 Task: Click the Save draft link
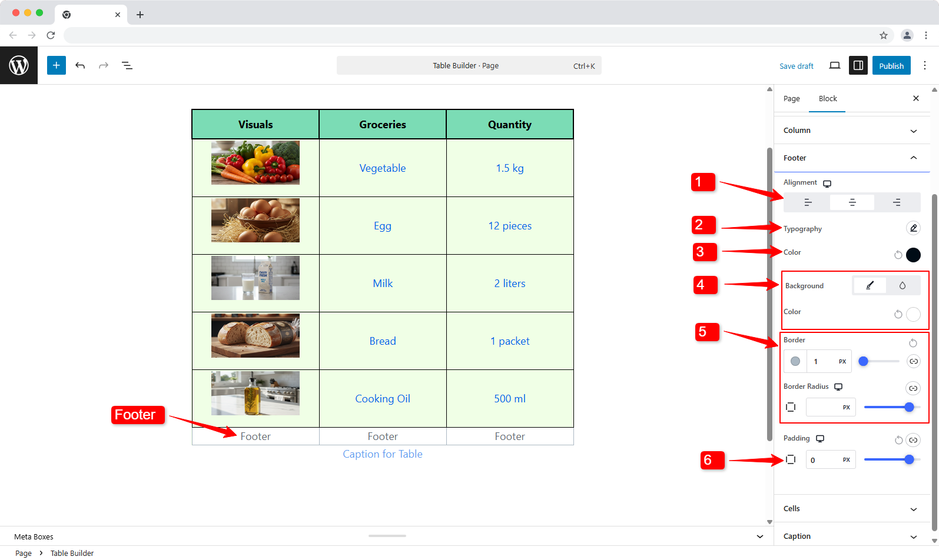coord(797,66)
